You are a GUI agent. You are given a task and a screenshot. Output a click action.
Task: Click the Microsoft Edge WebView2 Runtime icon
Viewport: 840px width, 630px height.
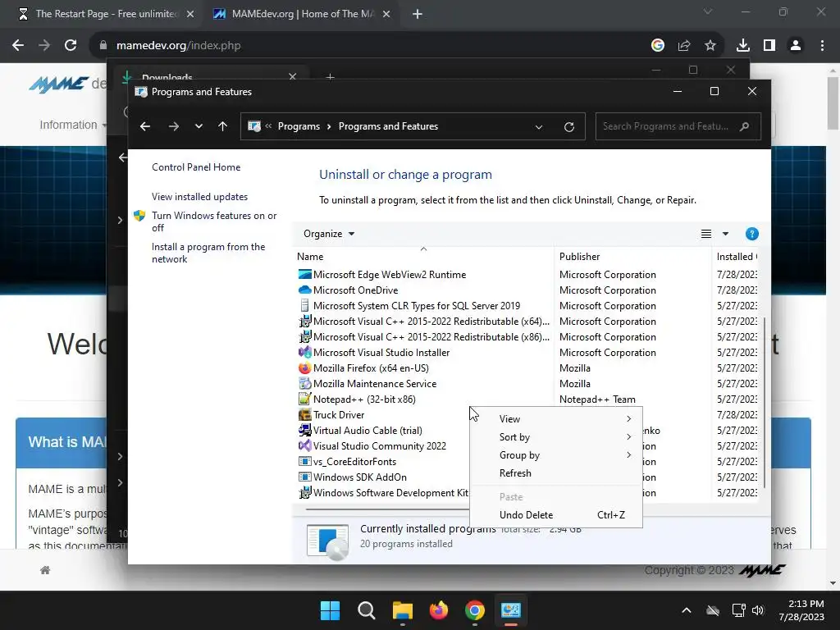305,274
